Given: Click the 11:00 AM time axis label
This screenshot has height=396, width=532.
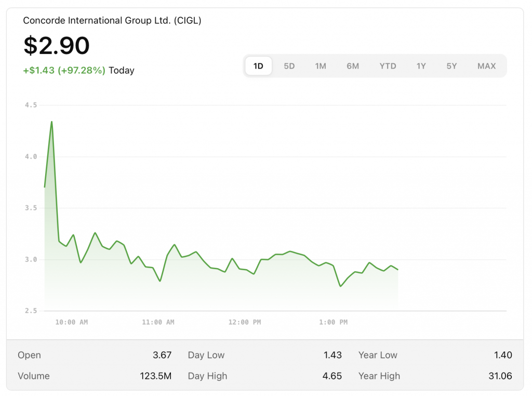Looking at the screenshot, I should 158,322.
